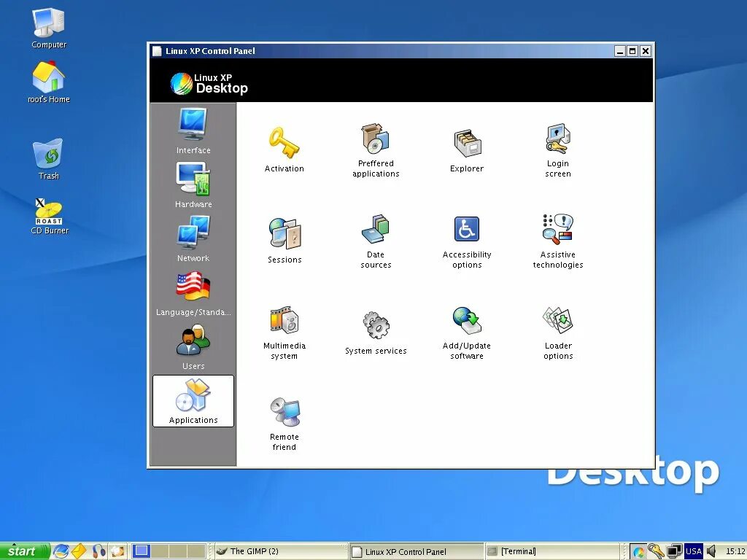Click Linux XP Control Panel taskbar button
Image resolution: width=747 pixels, height=560 pixels.
click(417, 551)
